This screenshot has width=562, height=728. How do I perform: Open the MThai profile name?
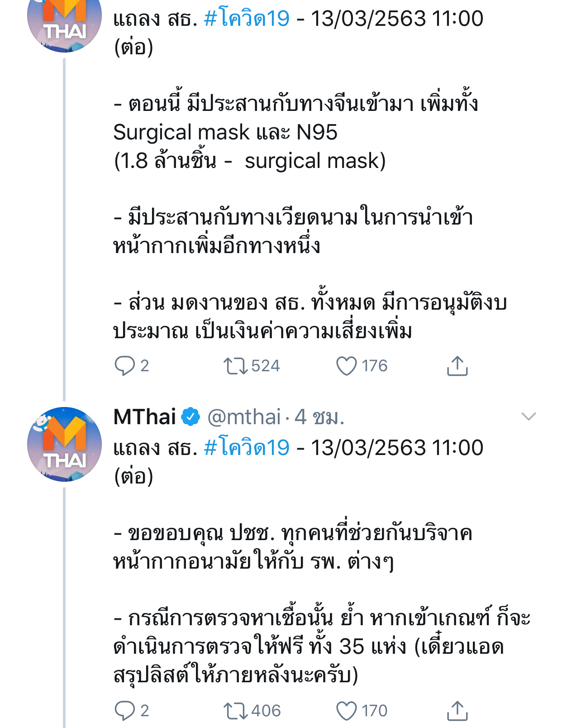tap(145, 417)
